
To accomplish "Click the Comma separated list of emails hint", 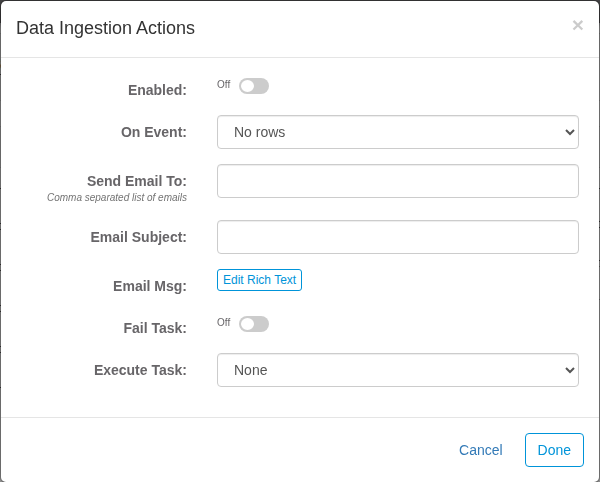I will tap(117, 197).
